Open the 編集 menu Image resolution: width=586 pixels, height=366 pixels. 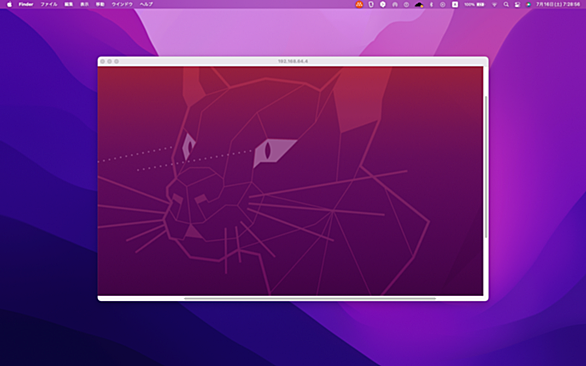pos(68,4)
